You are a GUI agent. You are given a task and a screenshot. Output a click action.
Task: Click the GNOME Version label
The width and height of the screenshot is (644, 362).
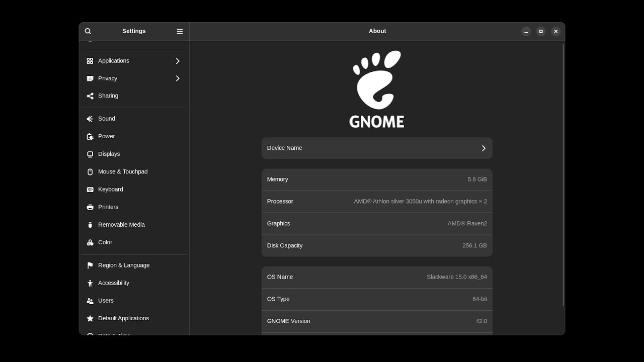[x=288, y=321]
